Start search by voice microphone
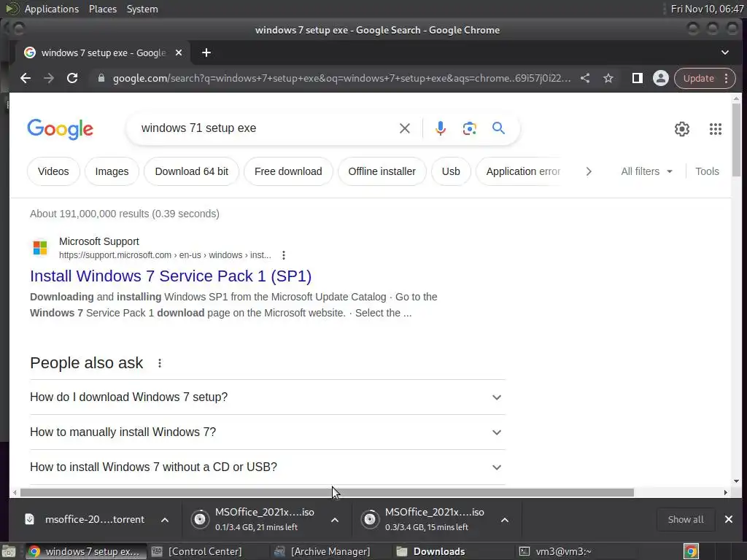This screenshot has width=747, height=560. 440,128
